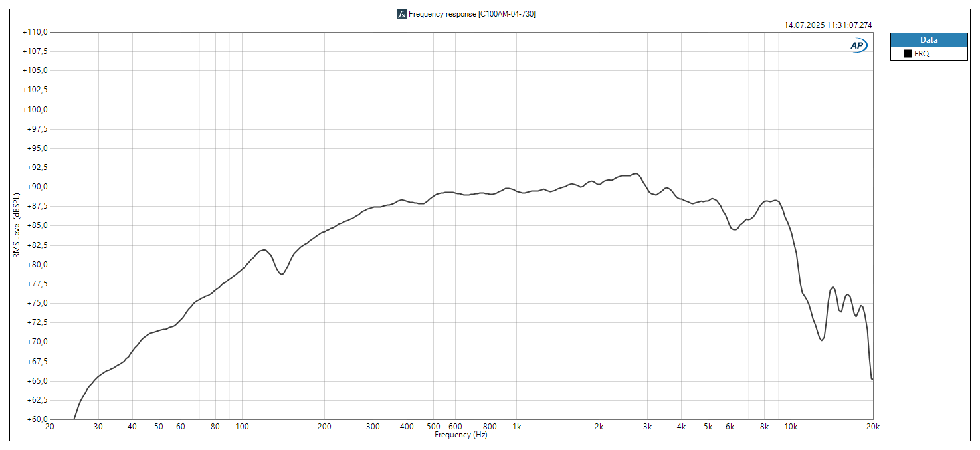Click the 100 tick label on frequency axis
Viewport: 980px width, 450px height.
[x=242, y=427]
